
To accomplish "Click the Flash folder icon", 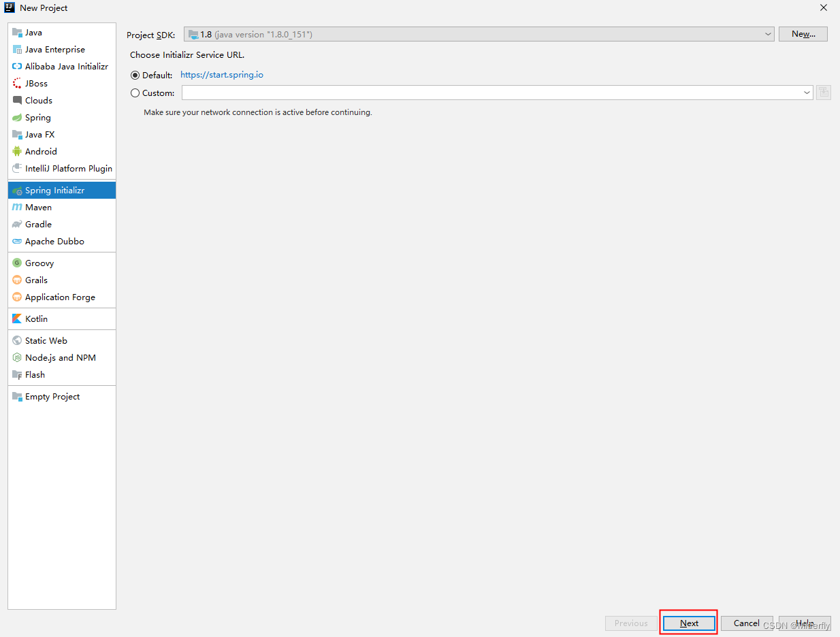I will click(x=17, y=375).
